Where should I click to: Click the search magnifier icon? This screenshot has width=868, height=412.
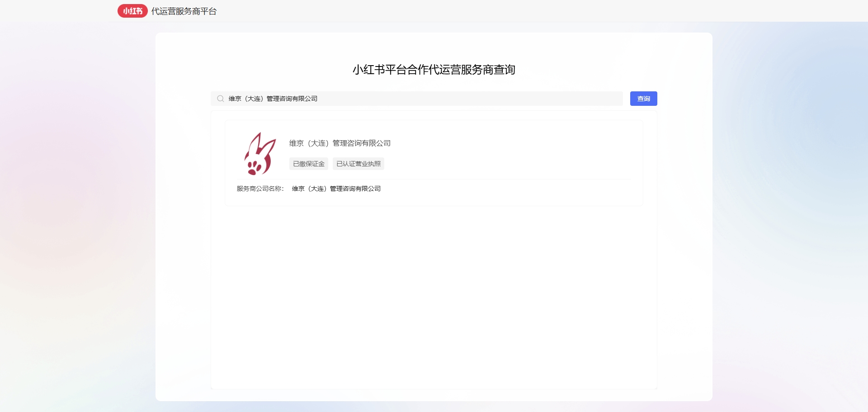221,99
